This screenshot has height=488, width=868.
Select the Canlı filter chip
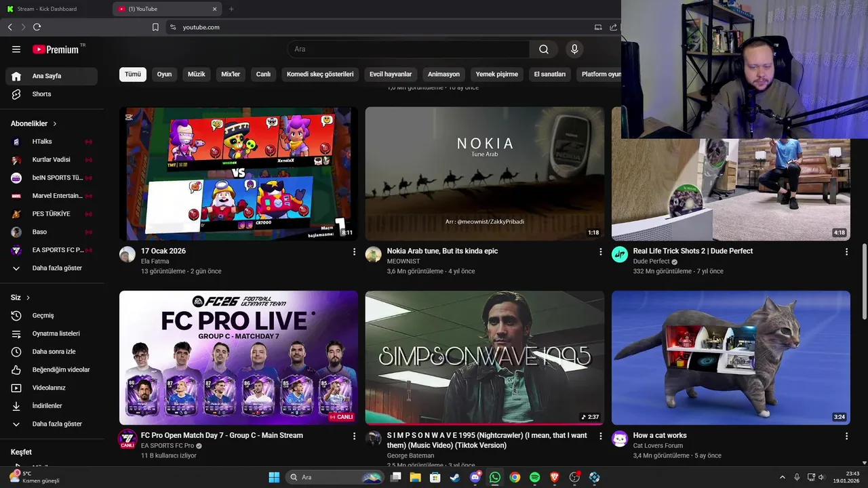tap(263, 75)
